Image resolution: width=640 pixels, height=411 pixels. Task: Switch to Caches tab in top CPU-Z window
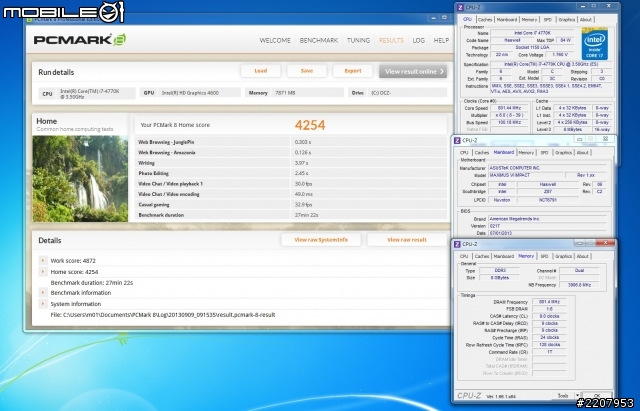coord(485,20)
